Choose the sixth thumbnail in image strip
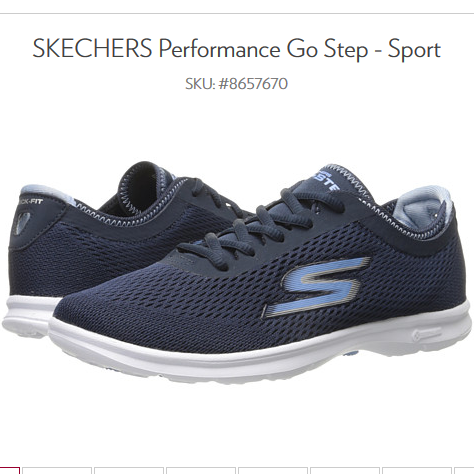The image size is (474, 474). click(x=345, y=471)
